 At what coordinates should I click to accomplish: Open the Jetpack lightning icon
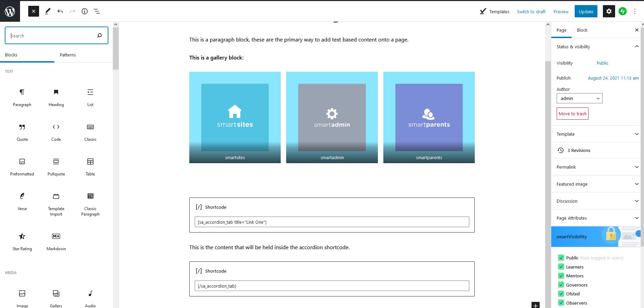(x=623, y=11)
